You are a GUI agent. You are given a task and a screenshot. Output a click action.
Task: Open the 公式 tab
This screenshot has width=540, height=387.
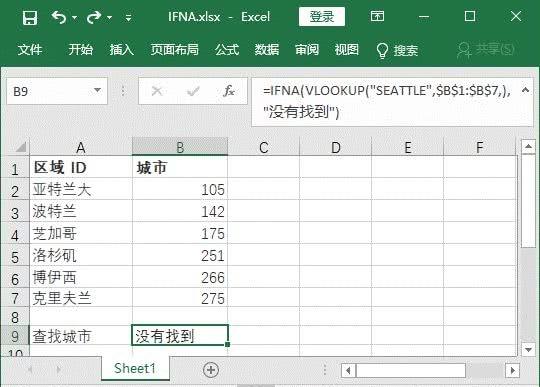point(227,50)
